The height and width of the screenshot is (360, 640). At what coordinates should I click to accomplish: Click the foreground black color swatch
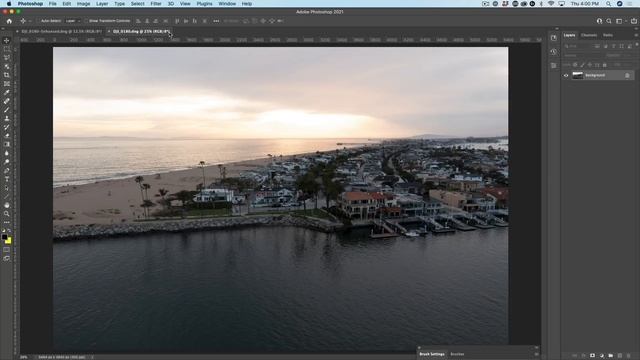pos(4,237)
